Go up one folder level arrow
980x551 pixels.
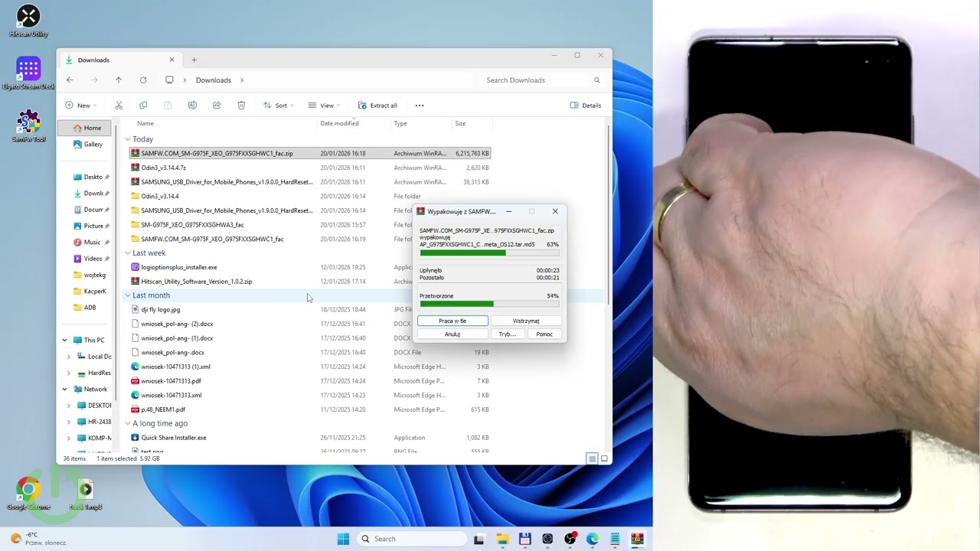click(x=119, y=80)
